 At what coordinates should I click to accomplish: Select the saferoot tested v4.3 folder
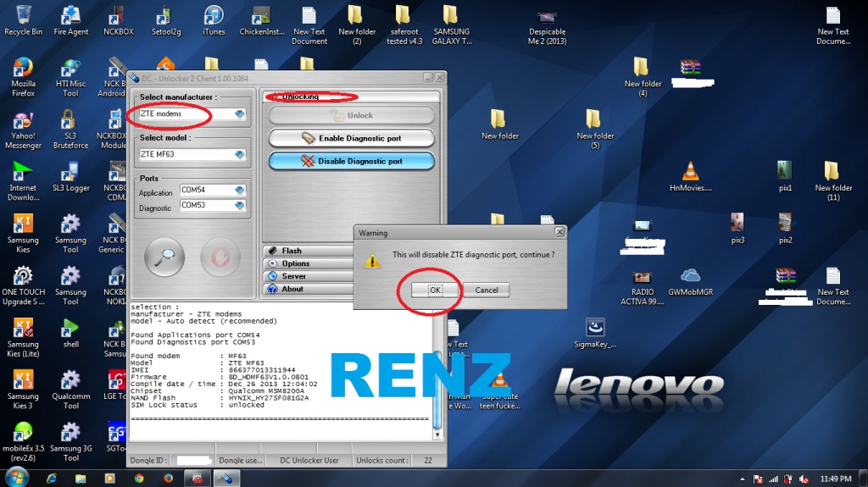404,25
